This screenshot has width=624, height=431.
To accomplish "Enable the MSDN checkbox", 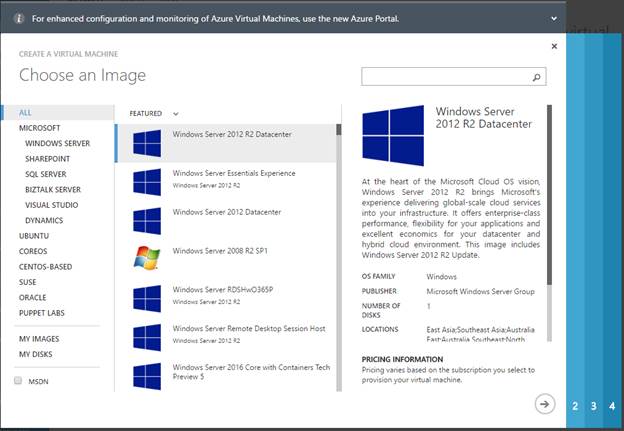I will (19, 381).
